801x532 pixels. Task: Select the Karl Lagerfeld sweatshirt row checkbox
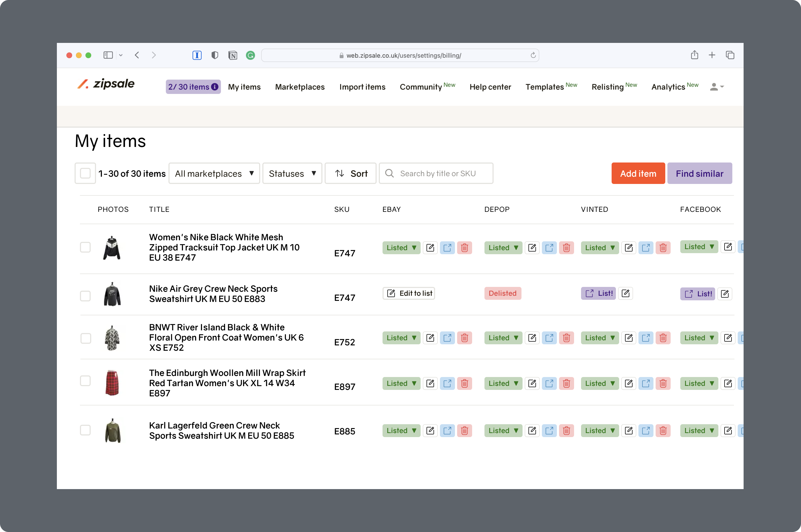point(85,430)
